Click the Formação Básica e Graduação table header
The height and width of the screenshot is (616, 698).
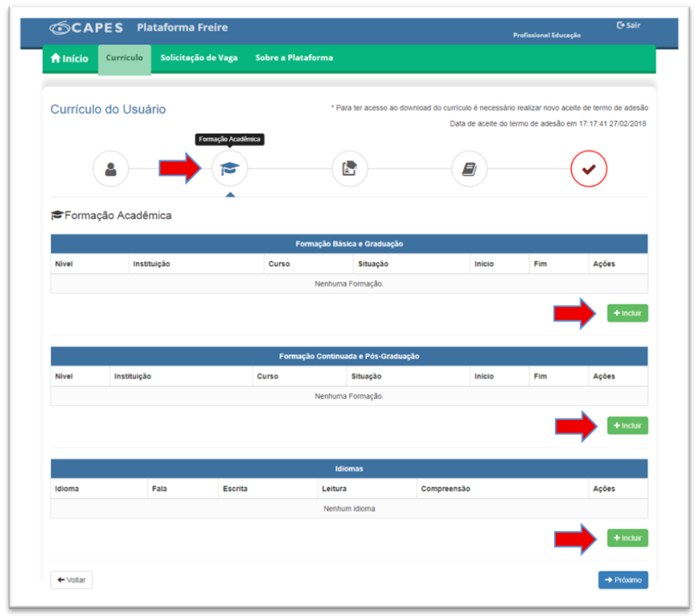[x=349, y=244]
